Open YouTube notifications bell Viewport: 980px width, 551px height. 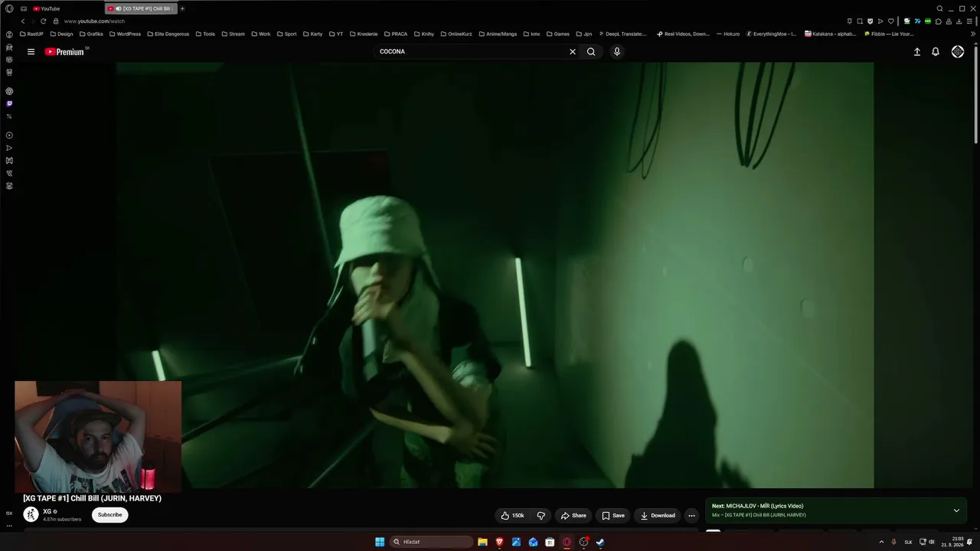(x=936, y=52)
